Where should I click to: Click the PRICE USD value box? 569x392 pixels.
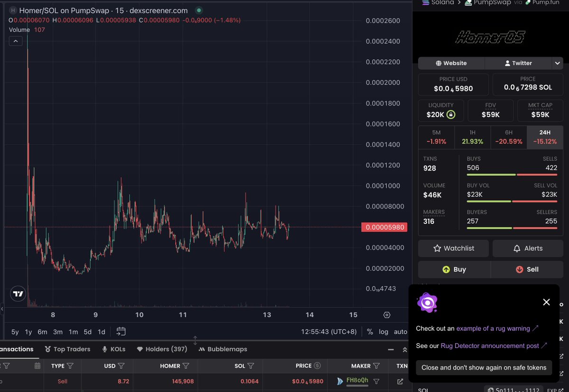453,85
